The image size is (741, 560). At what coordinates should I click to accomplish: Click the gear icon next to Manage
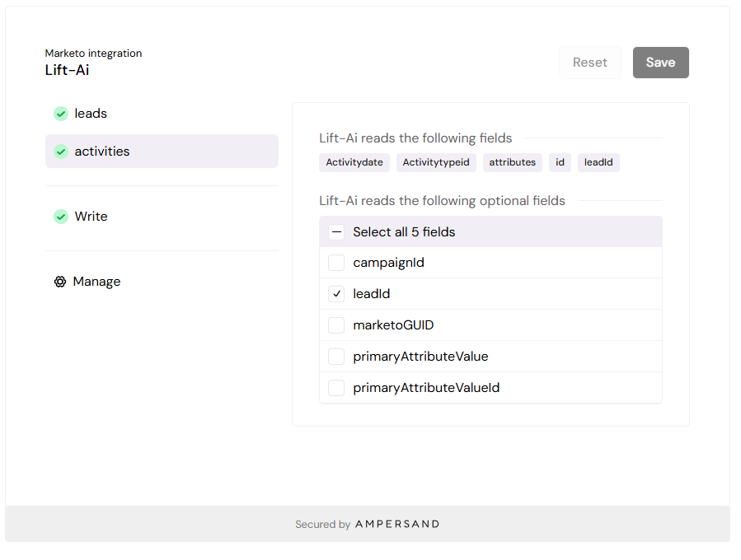[x=60, y=282]
